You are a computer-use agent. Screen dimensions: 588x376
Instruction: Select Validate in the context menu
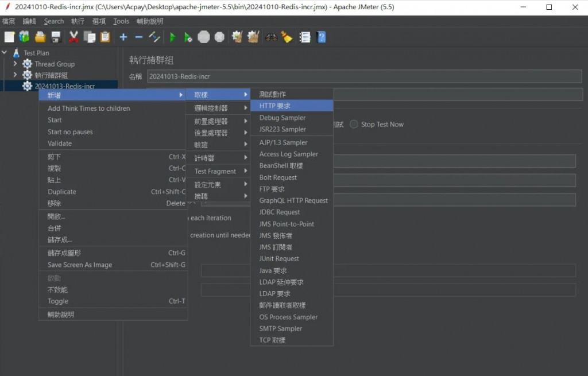coord(113,143)
